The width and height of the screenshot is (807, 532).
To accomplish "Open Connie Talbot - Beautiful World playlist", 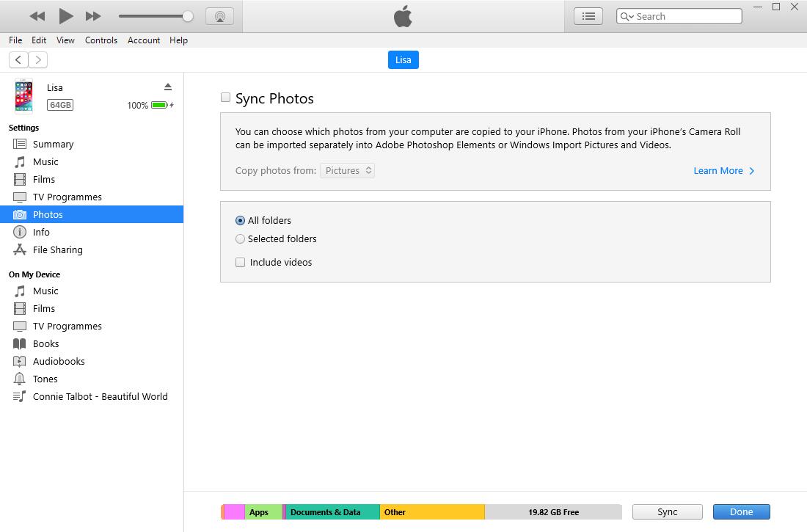I will tap(92, 396).
